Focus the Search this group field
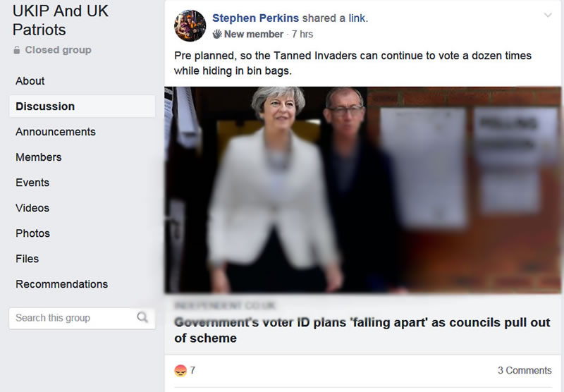The height and width of the screenshot is (392, 564). pyautogui.click(x=73, y=318)
